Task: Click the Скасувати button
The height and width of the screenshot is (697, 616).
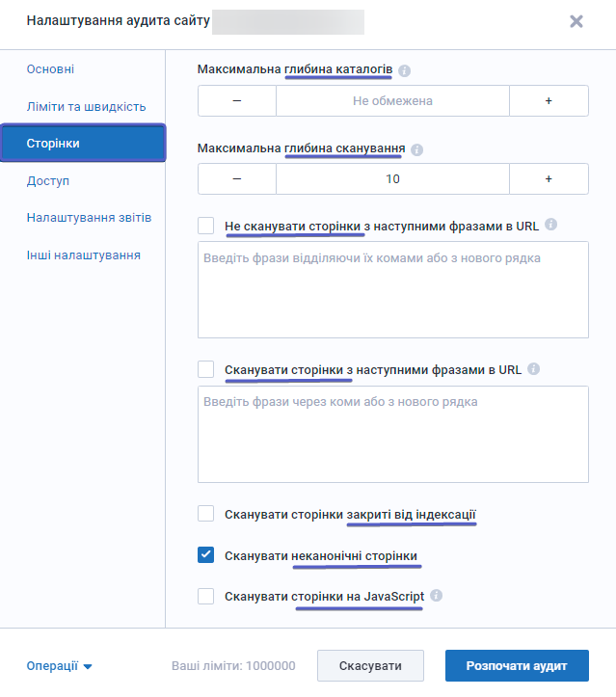Action: (370, 666)
